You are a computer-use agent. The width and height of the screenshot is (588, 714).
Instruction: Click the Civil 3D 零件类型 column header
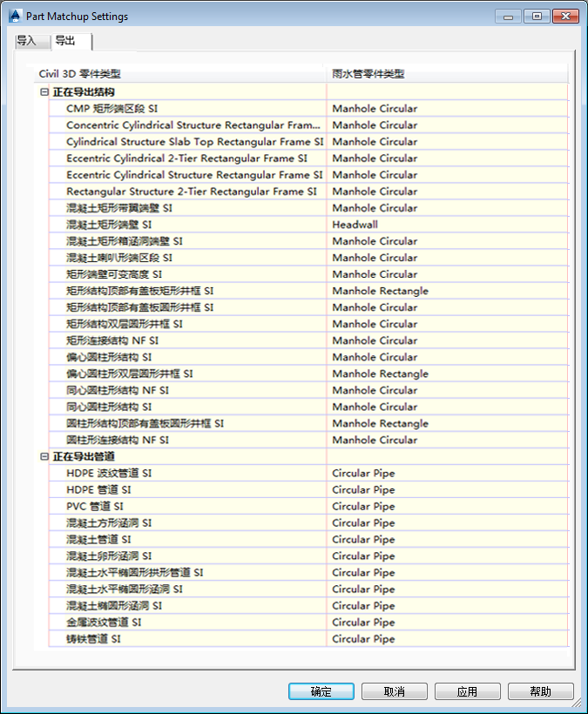click(x=180, y=74)
